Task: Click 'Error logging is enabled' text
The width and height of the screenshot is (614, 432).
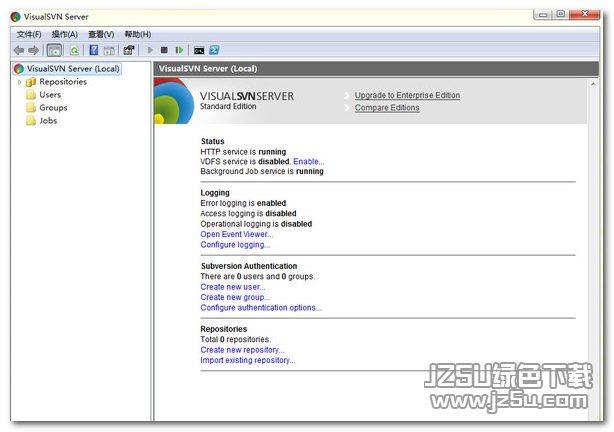Action: [x=243, y=203]
